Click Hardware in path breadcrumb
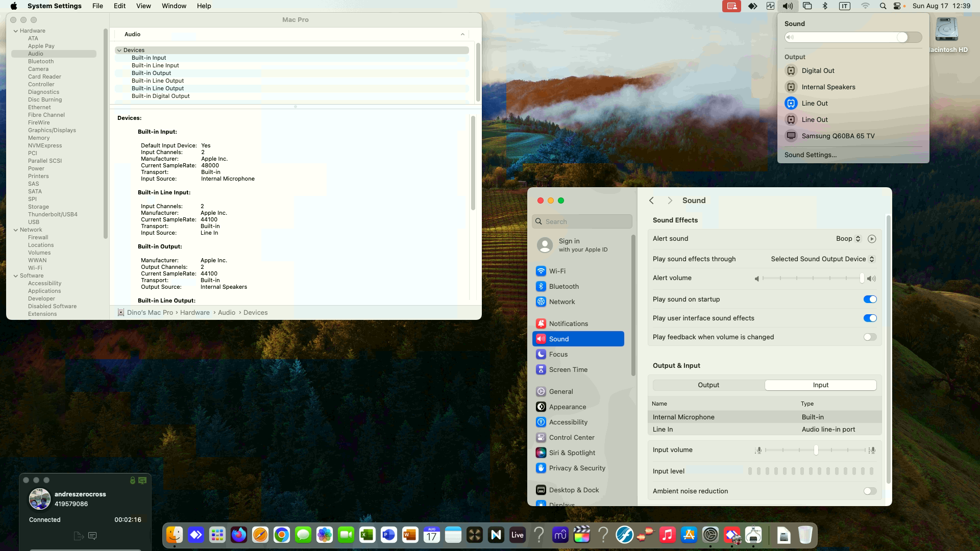 (x=194, y=313)
